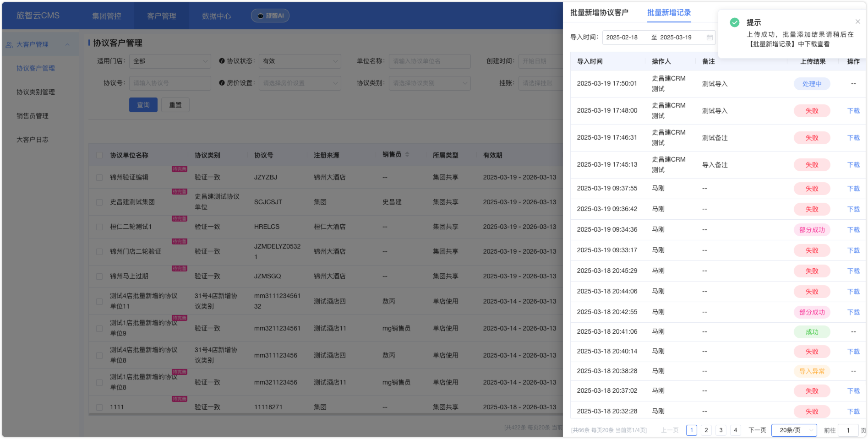Click the 查询 search button
868x439 pixels.
click(143, 105)
